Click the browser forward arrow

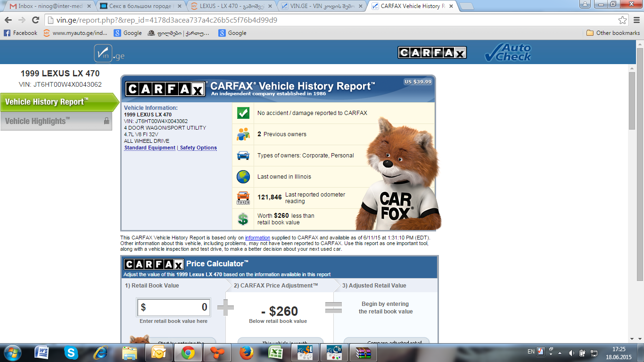22,20
